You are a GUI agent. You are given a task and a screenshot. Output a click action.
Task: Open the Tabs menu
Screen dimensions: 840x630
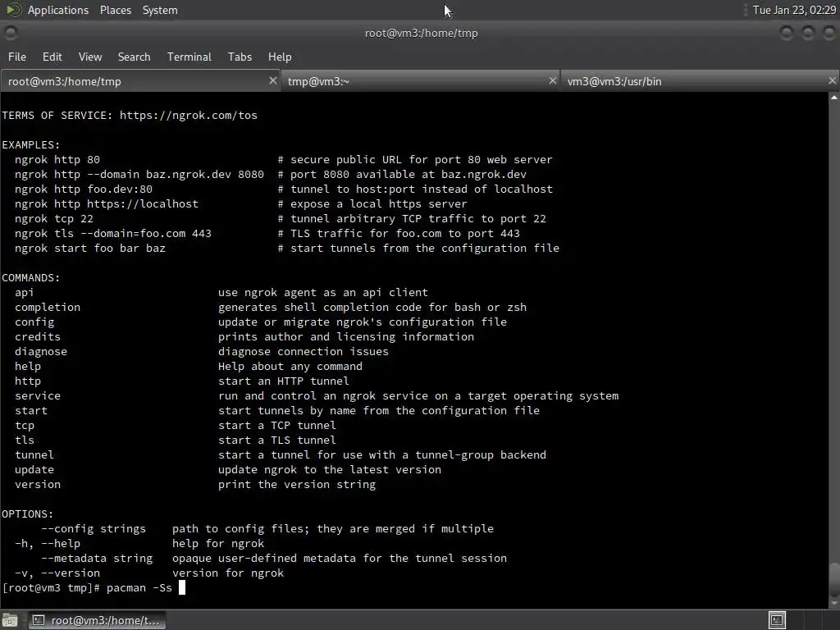tap(240, 57)
